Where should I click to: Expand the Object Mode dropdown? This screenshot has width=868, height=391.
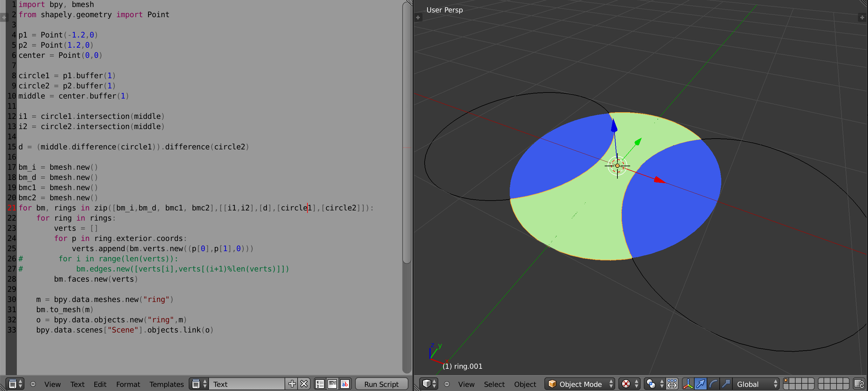580,384
